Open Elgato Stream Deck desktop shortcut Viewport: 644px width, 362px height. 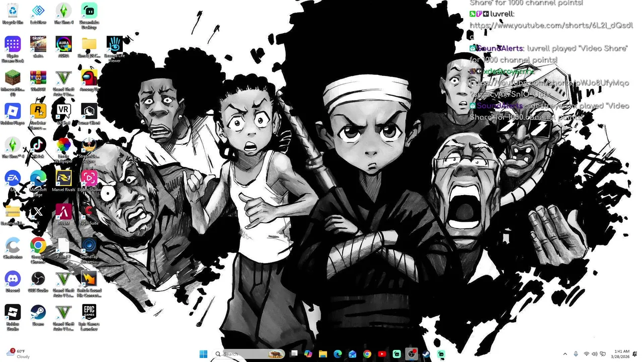[13, 49]
